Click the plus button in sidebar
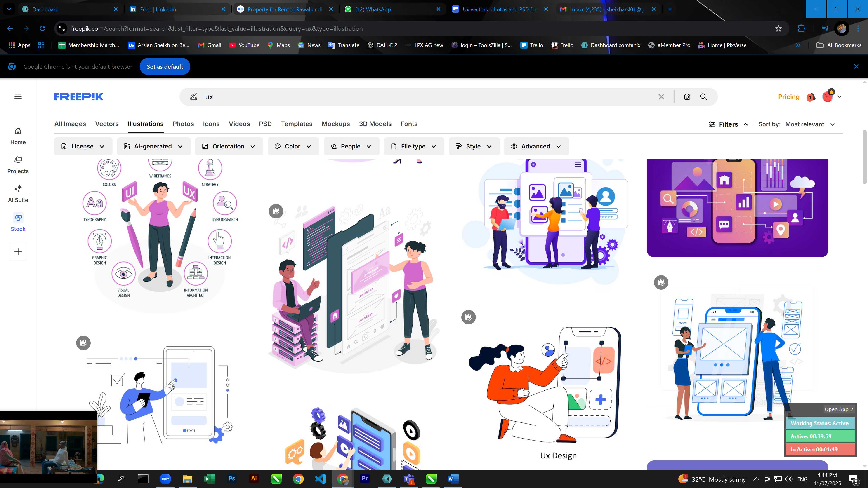The width and height of the screenshot is (868, 488). pyautogui.click(x=18, y=252)
